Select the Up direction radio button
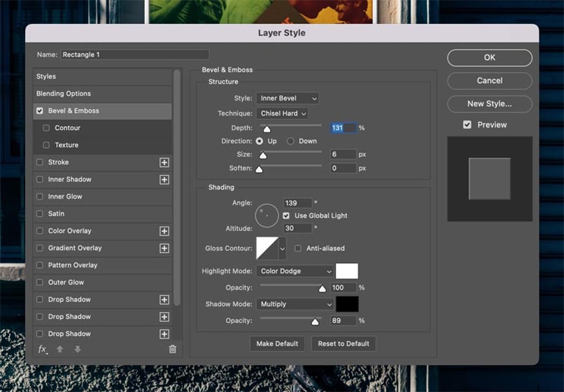This screenshot has width=564, height=392. tap(259, 141)
